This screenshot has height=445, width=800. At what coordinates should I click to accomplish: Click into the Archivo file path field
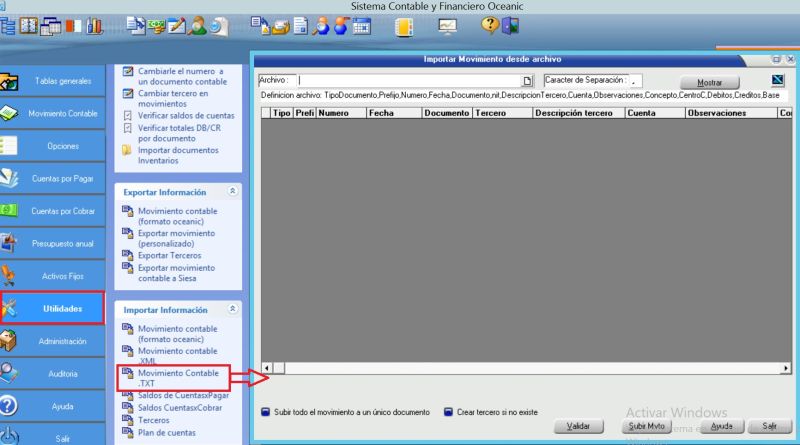(x=408, y=81)
